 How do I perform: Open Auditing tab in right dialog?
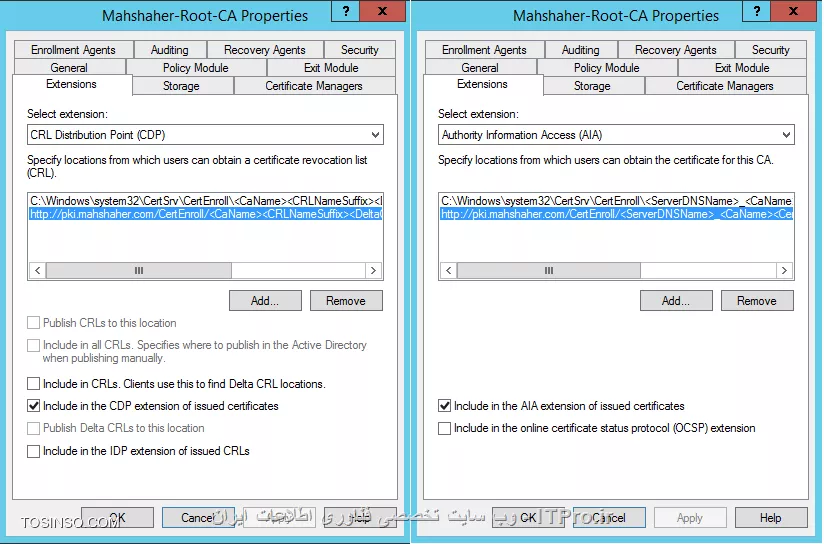pyautogui.click(x=581, y=49)
